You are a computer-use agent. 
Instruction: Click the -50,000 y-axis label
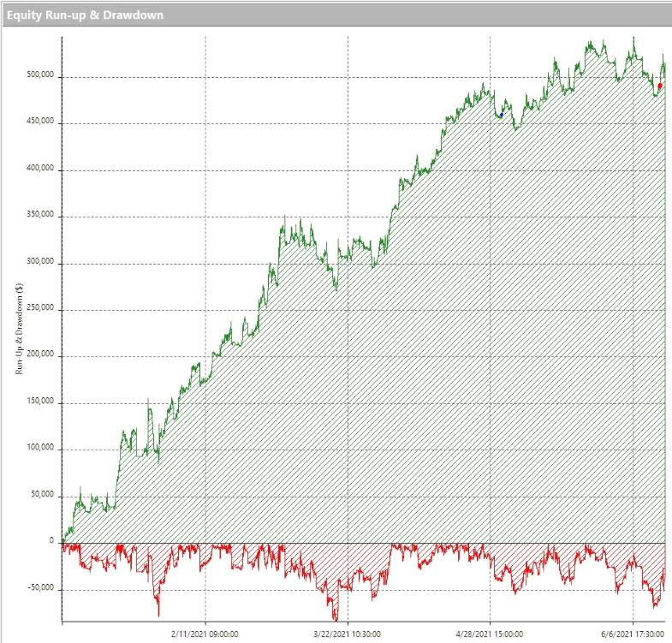point(41,587)
